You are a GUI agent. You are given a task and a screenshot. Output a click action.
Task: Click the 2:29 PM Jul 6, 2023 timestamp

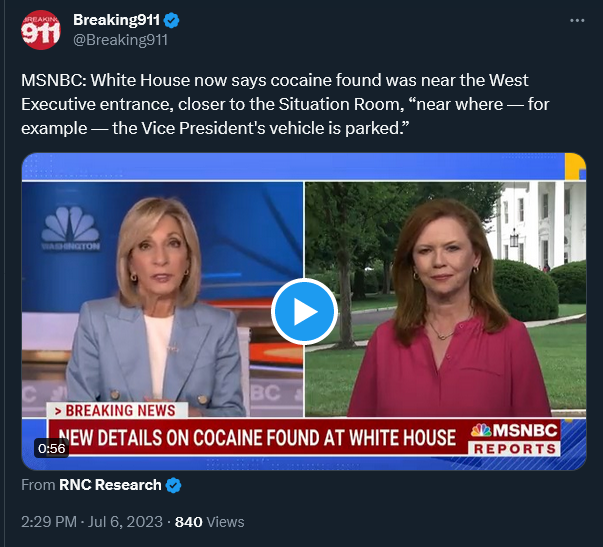click(x=92, y=522)
